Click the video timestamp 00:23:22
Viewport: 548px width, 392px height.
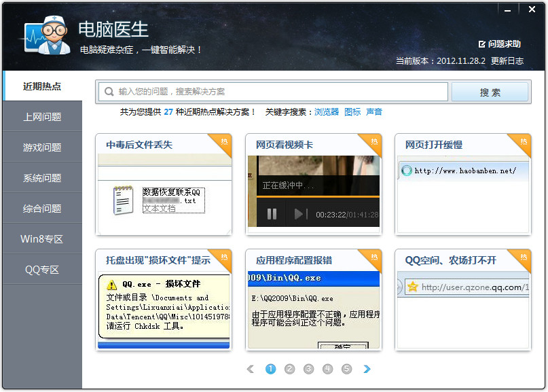coord(331,215)
